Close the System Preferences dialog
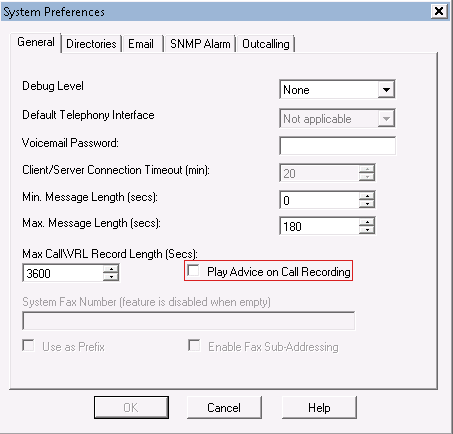Screen dimensions: 453x434 click(439, 11)
